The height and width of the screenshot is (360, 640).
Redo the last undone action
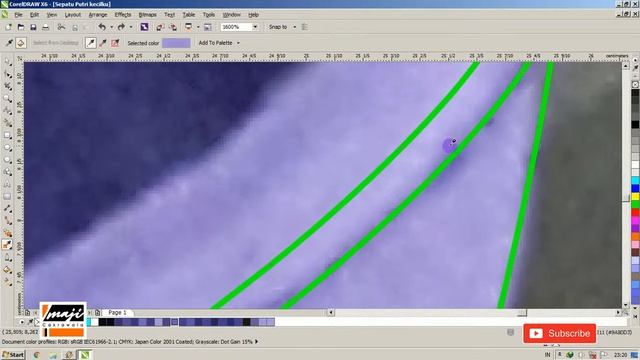(121, 27)
